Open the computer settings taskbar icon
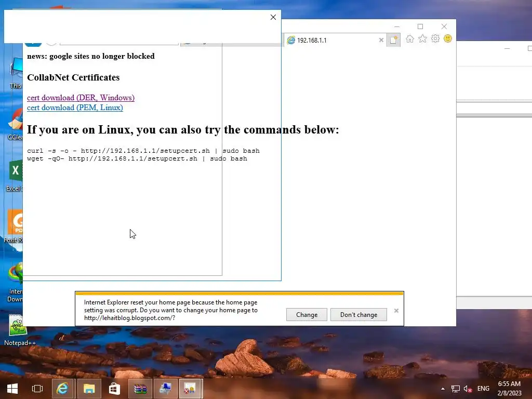The image size is (532, 399). tap(165, 389)
